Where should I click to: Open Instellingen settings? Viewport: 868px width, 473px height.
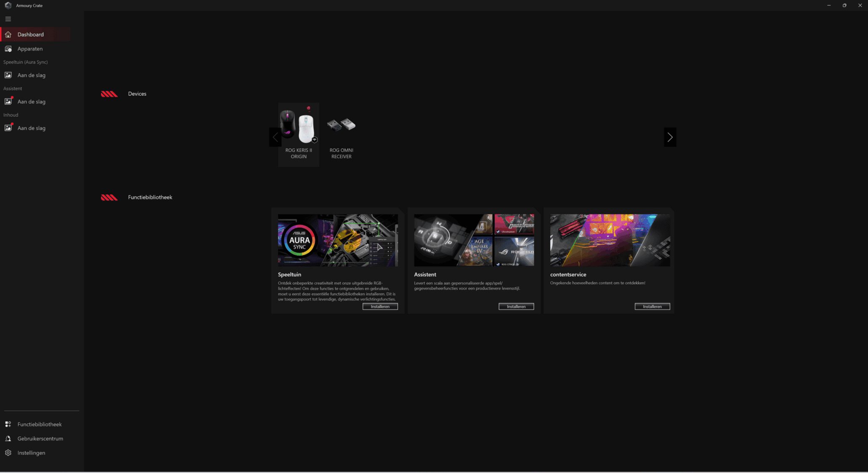[x=35, y=453]
